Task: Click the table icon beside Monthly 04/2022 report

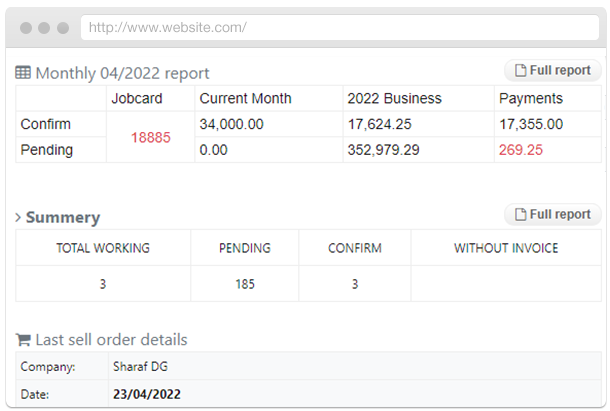Action: tap(23, 73)
